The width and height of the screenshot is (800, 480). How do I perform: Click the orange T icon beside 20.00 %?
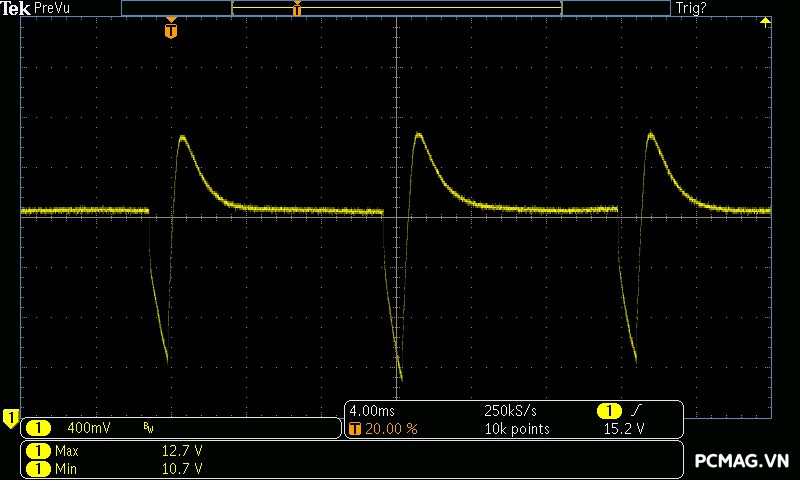click(355, 428)
